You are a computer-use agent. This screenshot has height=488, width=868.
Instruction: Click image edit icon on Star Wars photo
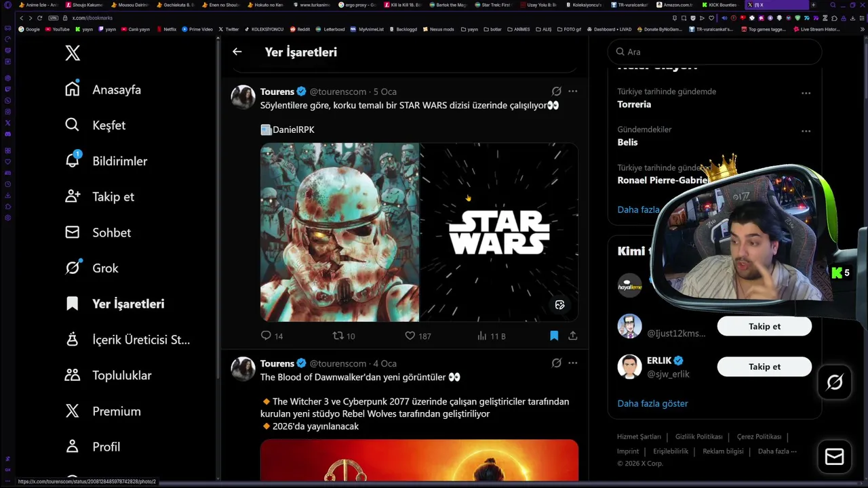559,305
